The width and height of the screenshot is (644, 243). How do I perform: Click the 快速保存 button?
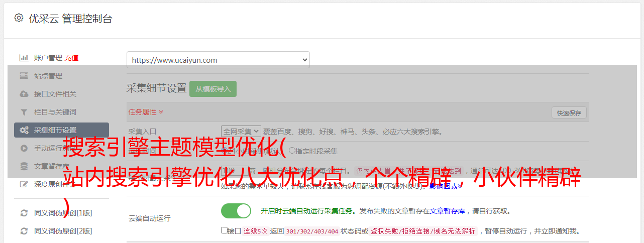pos(569,113)
